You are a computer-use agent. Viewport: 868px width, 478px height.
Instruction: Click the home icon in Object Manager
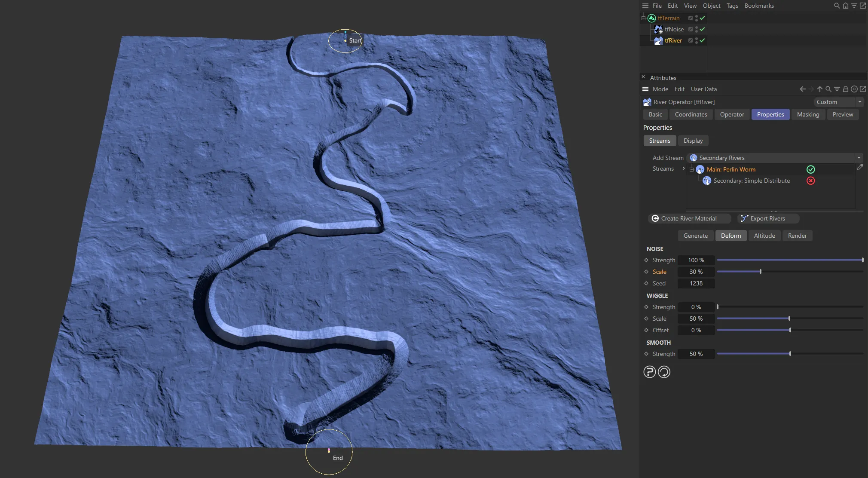(845, 6)
